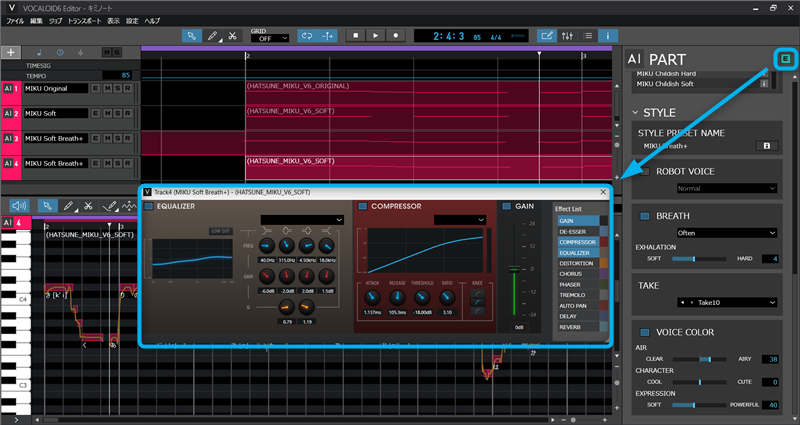Viewport: 800px width, 425px height.
Task: Toggle the info inspector icon
Action: click(x=608, y=36)
